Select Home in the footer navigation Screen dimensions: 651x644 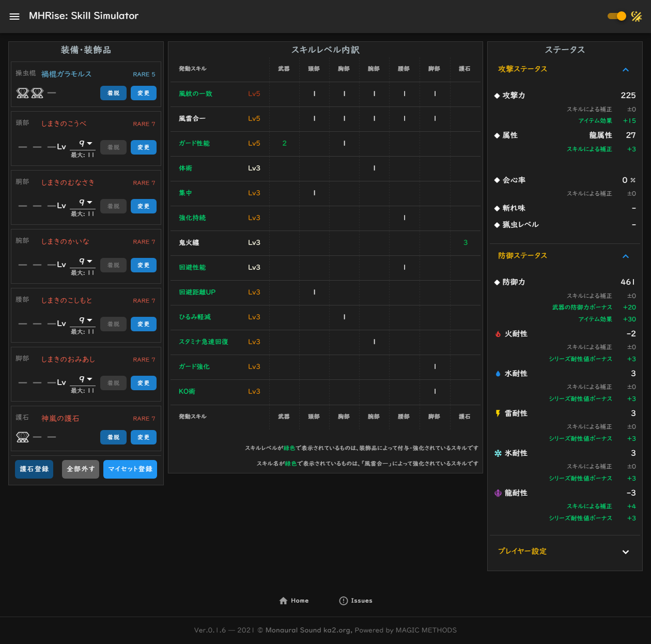(x=294, y=600)
